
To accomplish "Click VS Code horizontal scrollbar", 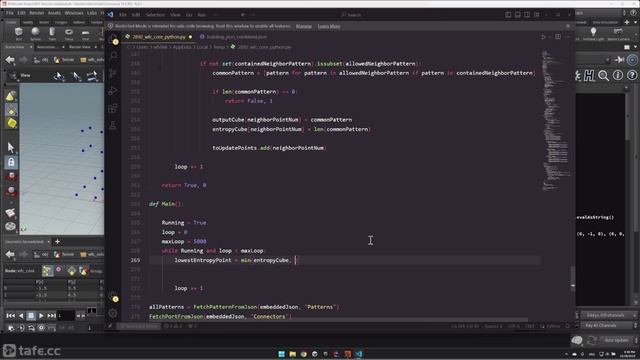I will (x=339, y=320).
